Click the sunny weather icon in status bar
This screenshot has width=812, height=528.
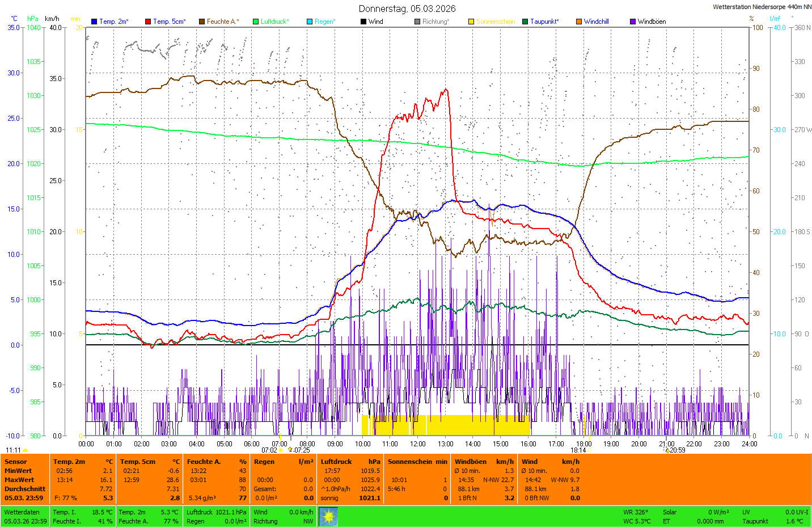point(328,517)
